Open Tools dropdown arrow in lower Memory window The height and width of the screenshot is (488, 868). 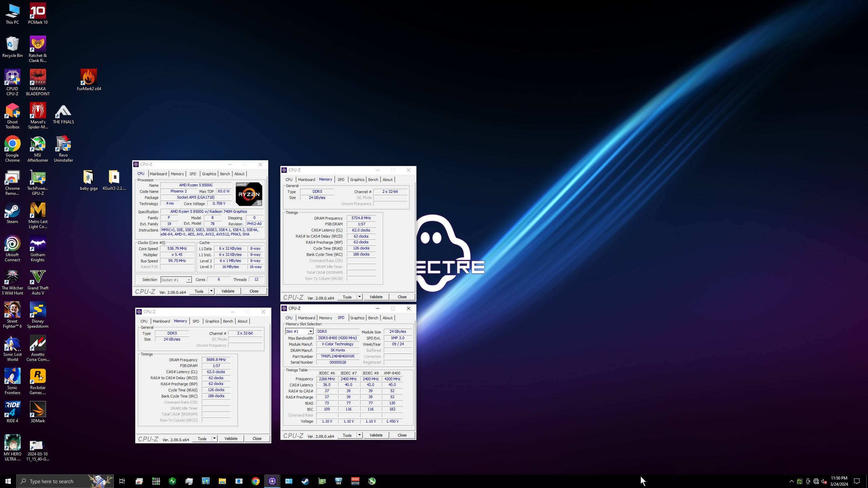tap(214, 439)
